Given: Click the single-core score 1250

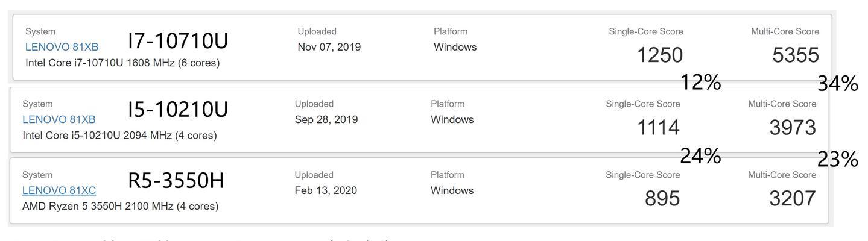Looking at the screenshot, I should click(x=660, y=55).
